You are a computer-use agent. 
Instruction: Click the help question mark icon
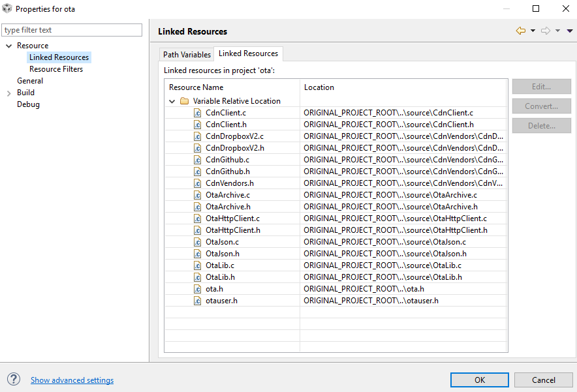tap(14, 380)
